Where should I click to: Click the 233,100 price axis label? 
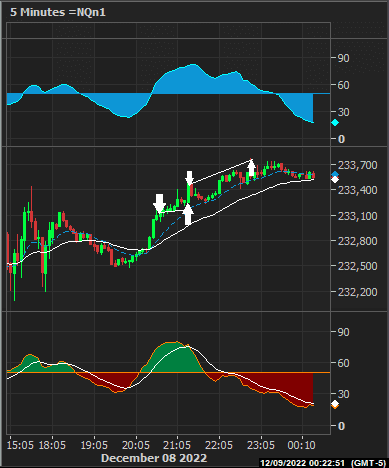[358, 216]
